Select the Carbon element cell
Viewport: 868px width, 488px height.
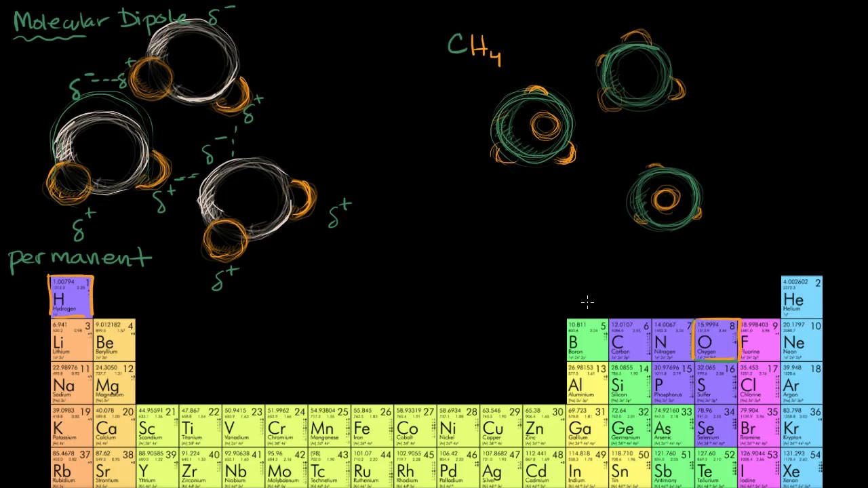pos(630,340)
